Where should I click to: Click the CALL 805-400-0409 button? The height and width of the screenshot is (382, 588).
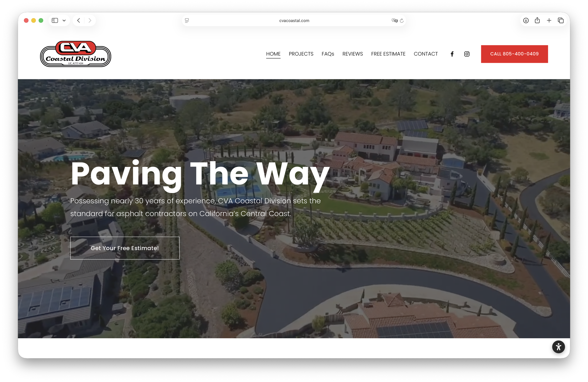[x=514, y=54]
